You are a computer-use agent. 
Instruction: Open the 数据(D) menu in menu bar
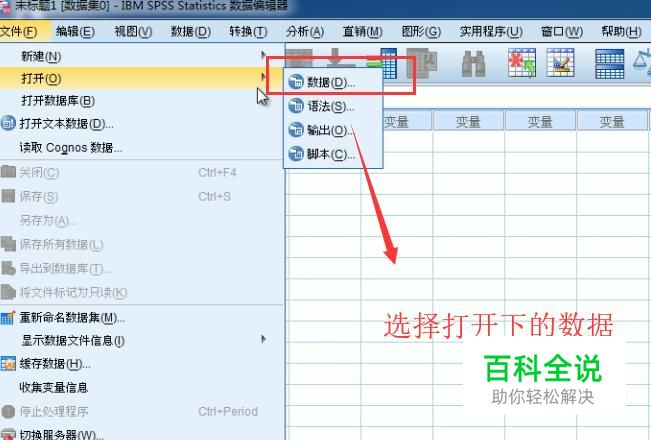tap(191, 31)
